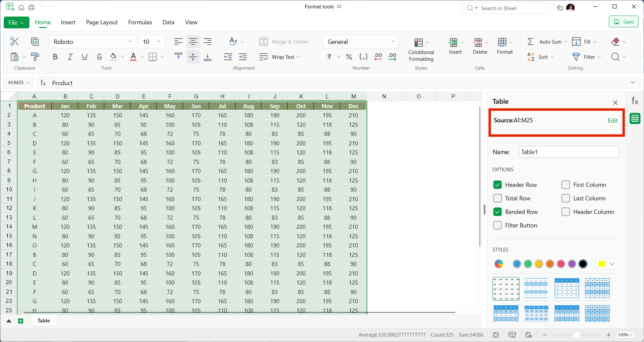This screenshot has height=342, width=644.
Task: Toggle Bold formatting
Action: (55, 57)
